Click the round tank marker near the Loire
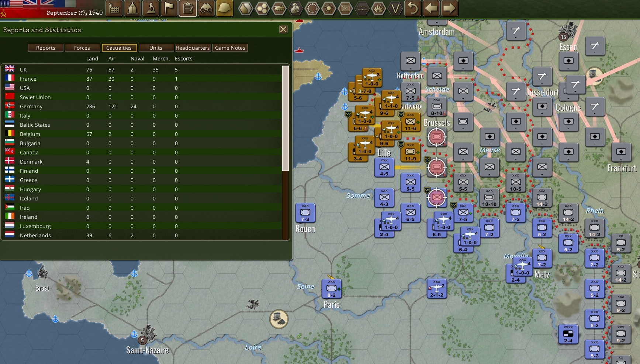Image resolution: width=640 pixels, height=364 pixels. pos(279,319)
